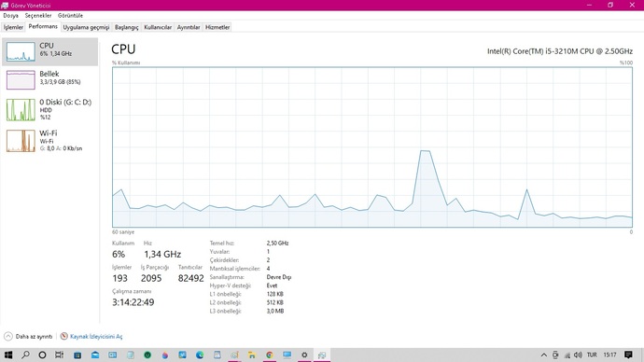Screen dimensions: 644x362
Task: Click the 1,34 GHz speed value
Action: [162, 255]
